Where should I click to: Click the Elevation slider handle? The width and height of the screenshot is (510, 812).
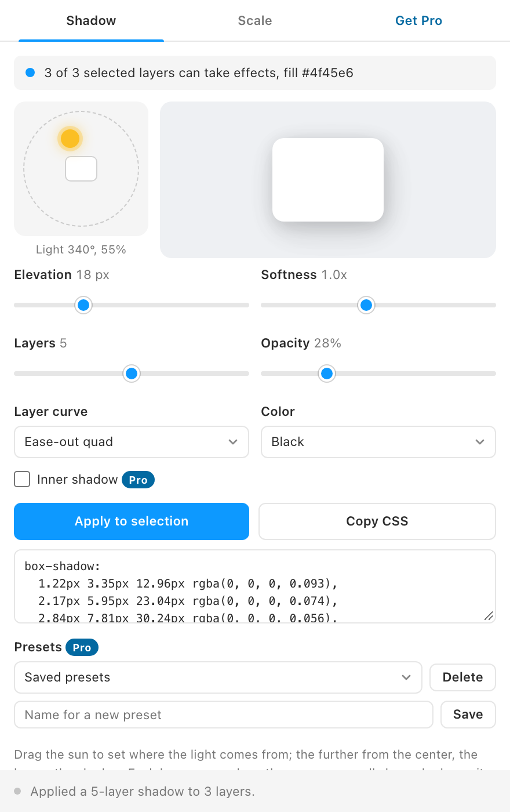(83, 305)
